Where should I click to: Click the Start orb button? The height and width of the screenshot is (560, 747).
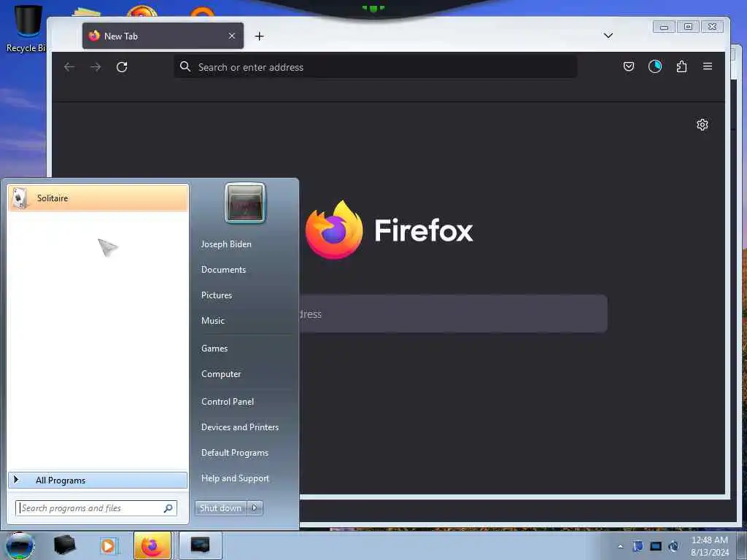click(x=20, y=545)
